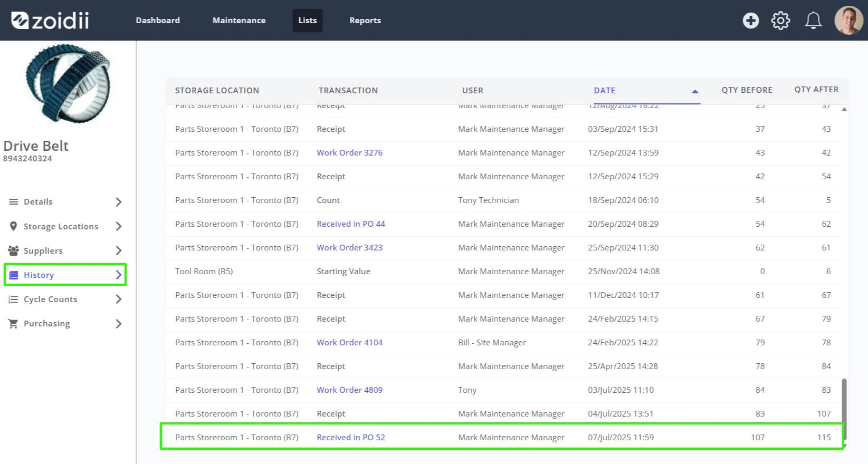Click the Storage Locations pin icon
The height and width of the screenshot is (464, 868).
click(13, 226)
